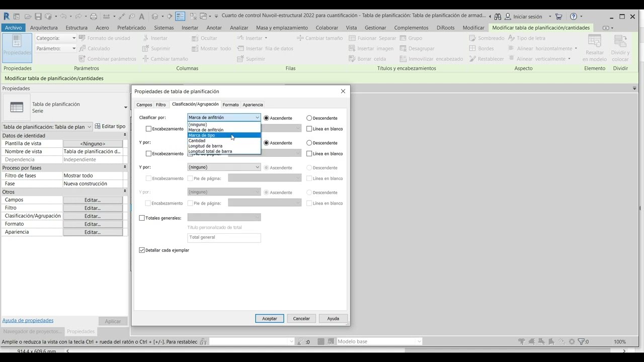
Task: Click Total general input field
Action: click(x=224, y=237)
